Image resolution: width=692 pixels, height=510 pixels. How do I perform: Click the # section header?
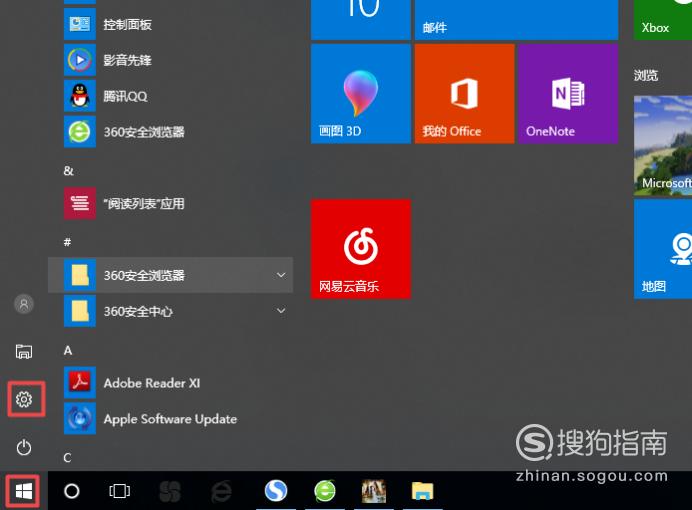(67, 242)
